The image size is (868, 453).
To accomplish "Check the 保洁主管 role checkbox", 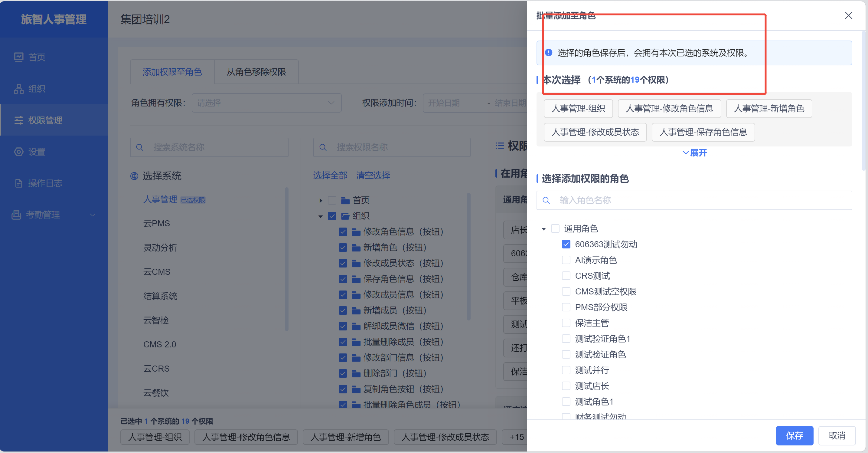I will tap(566, 323).
